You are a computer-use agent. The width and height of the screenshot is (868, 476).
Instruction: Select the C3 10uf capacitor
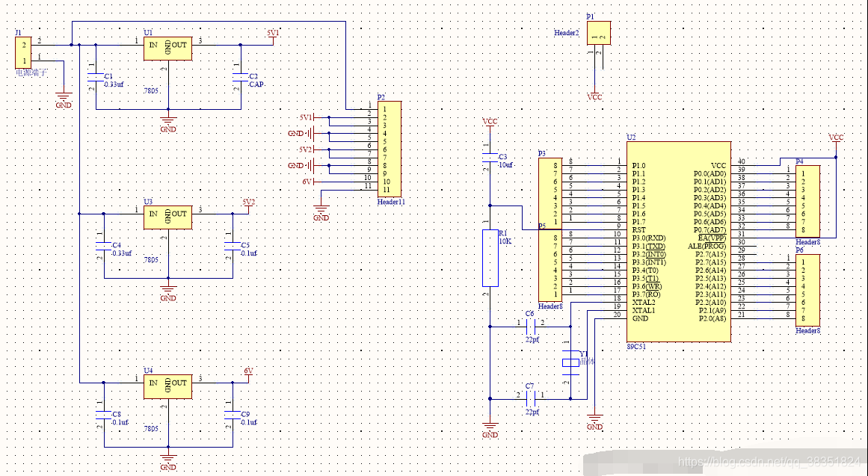point(490,158)
